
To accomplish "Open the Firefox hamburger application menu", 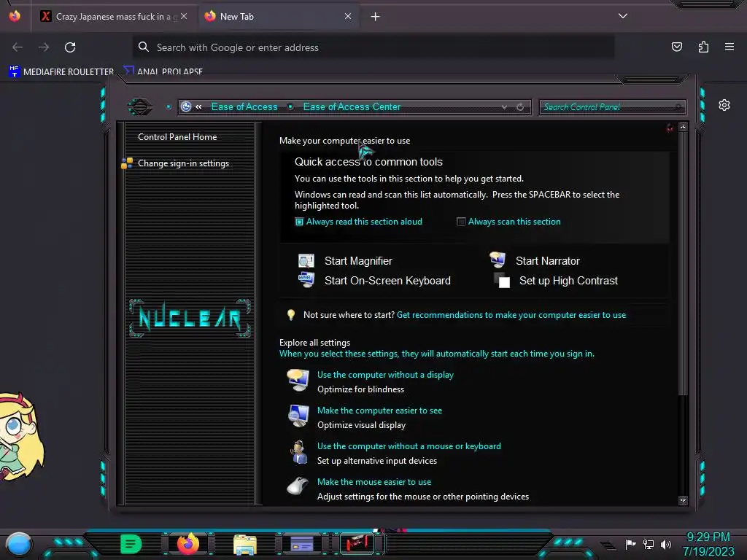I will 729,47.
